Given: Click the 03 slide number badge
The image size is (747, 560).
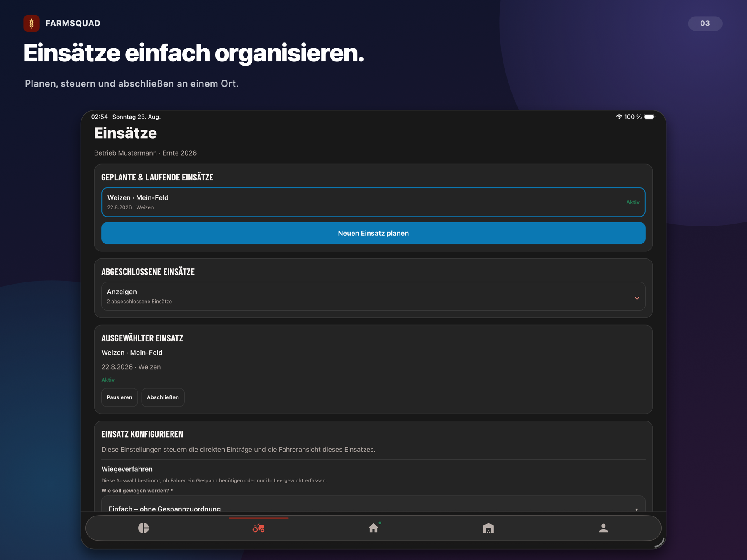Looking at the screenshot, I should point(705,23).
